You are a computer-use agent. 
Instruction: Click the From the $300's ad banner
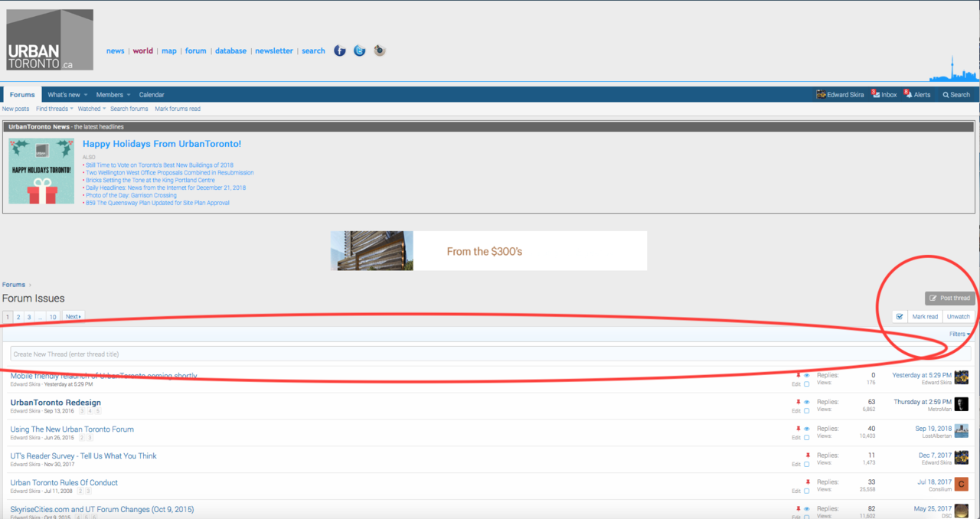[x=488, y=251]
